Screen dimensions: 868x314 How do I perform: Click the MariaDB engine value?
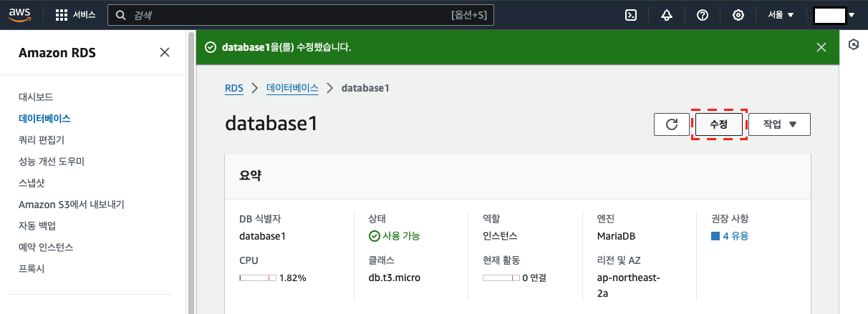click(x=616, y=236)
